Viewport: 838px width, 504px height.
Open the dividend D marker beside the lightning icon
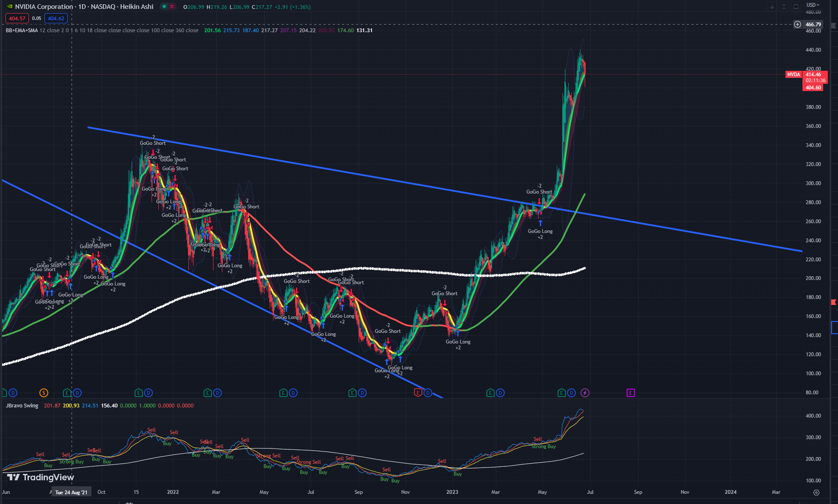(x=571, y=393)
